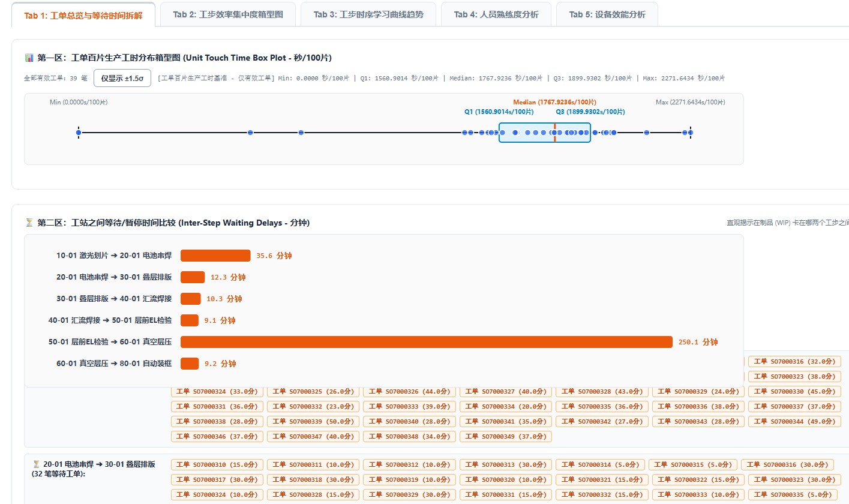The width and height of the screenshot is (849, 504).
Task: Open Tab 3 工步时序学习曲线趋势
Action: [368, 14]
